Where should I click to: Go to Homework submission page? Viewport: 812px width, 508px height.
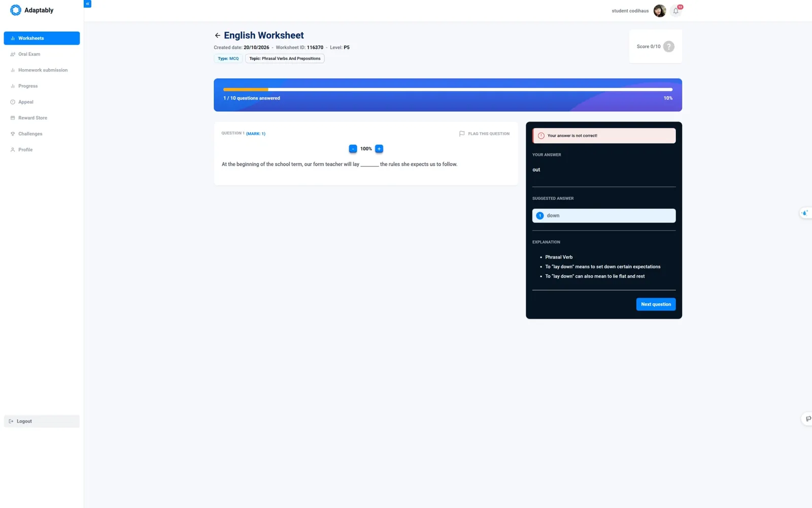click(42, 70)
